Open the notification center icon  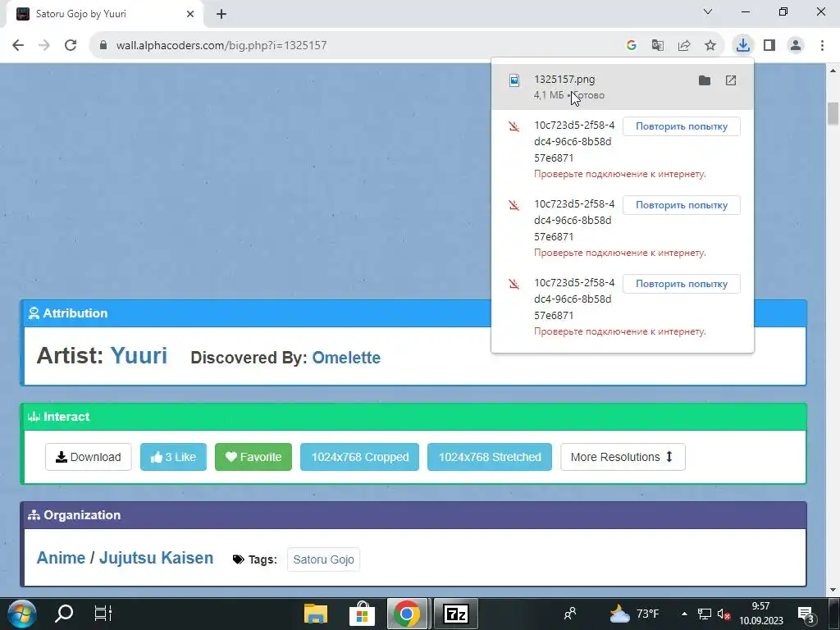pyautogui.click(x=806, y=614)
